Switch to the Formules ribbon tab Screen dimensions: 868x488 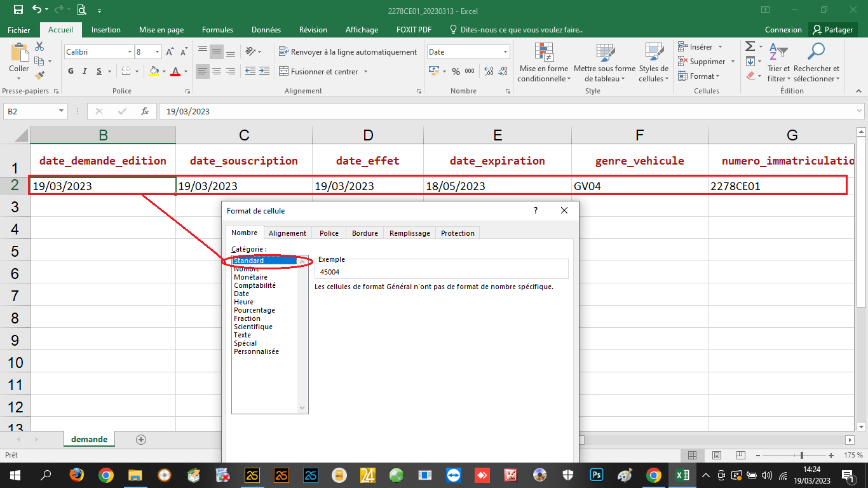[x=217, y=29]
